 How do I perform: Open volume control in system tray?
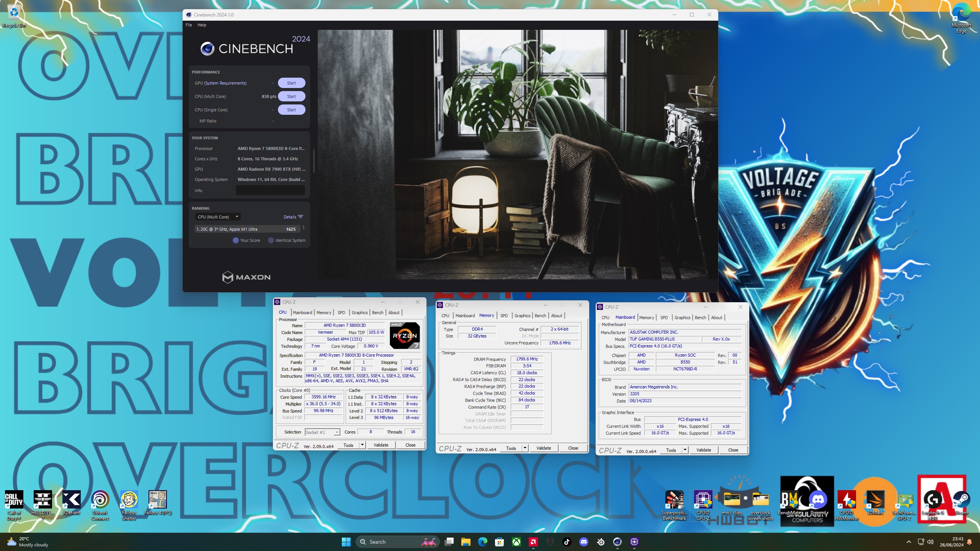(x=931, y=542)
